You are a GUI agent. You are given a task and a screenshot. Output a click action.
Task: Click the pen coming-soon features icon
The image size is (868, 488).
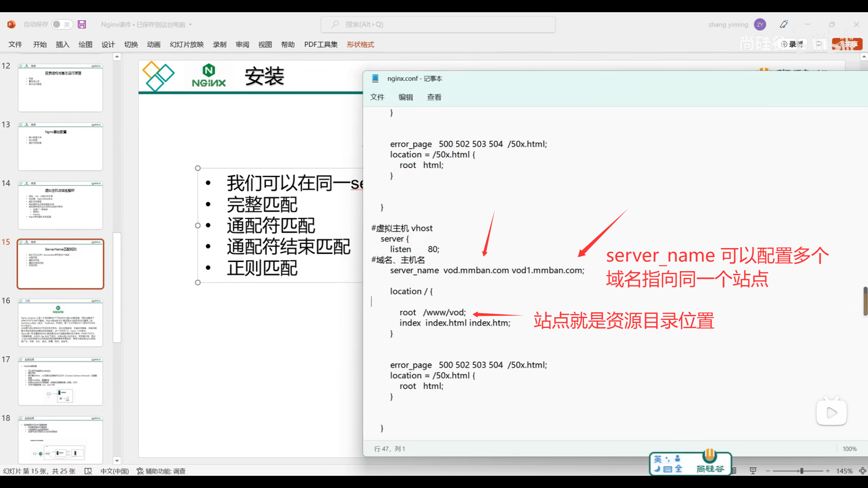(x=784, y=24)
